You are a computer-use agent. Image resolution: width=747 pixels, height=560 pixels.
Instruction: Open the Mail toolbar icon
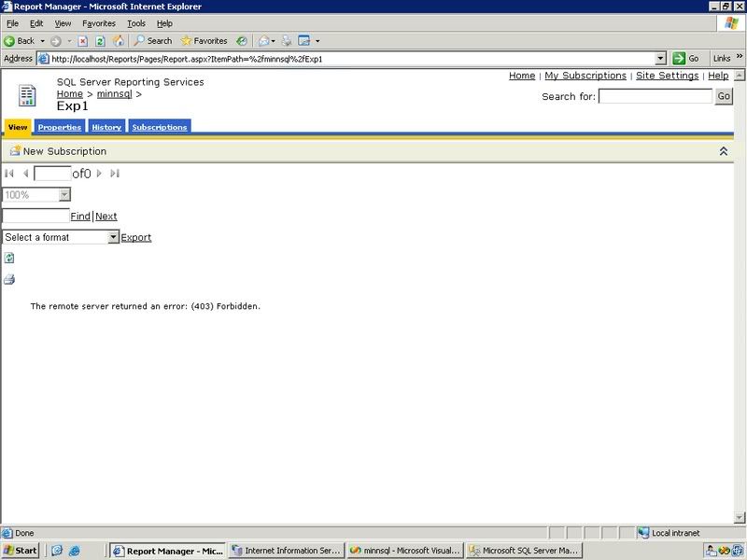pos(263,41)
